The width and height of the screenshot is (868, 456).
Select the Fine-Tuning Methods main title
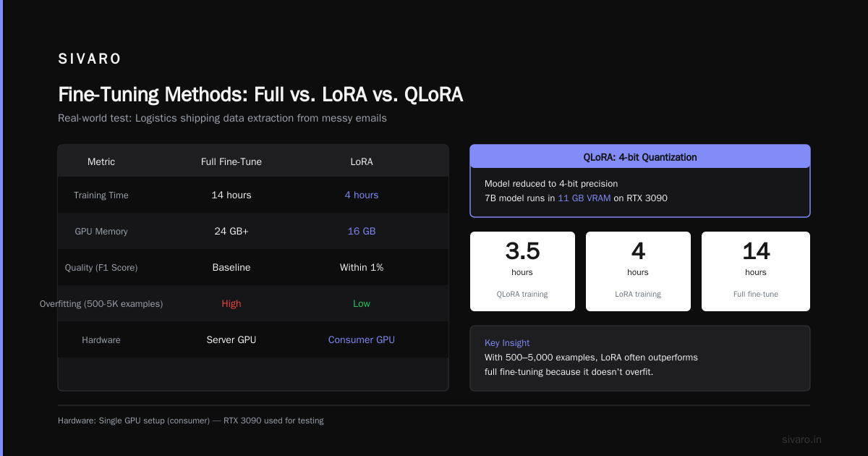pos(260,95)
